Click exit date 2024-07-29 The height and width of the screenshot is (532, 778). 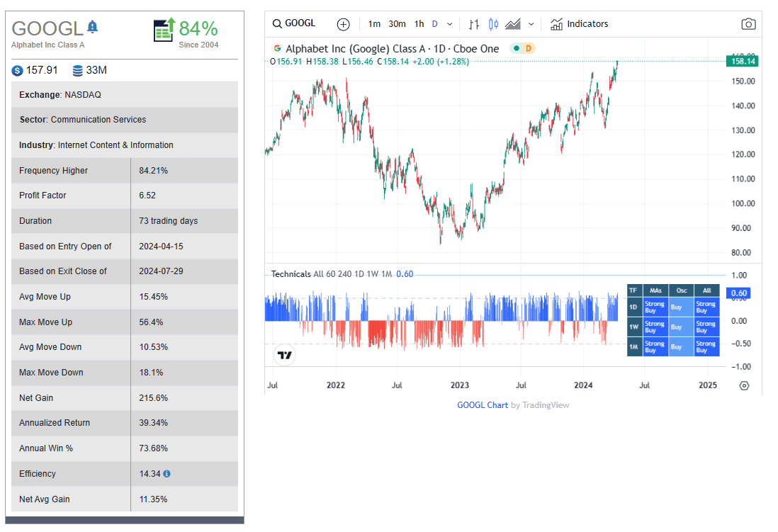coord(162,271)
